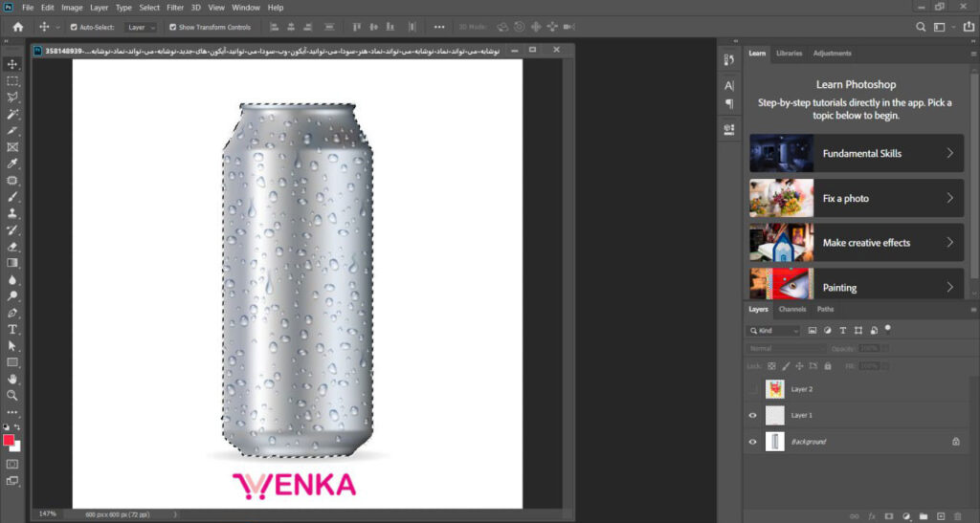Expand the Fix a photo chevron
Screen dimensions: 980x523
950,198
